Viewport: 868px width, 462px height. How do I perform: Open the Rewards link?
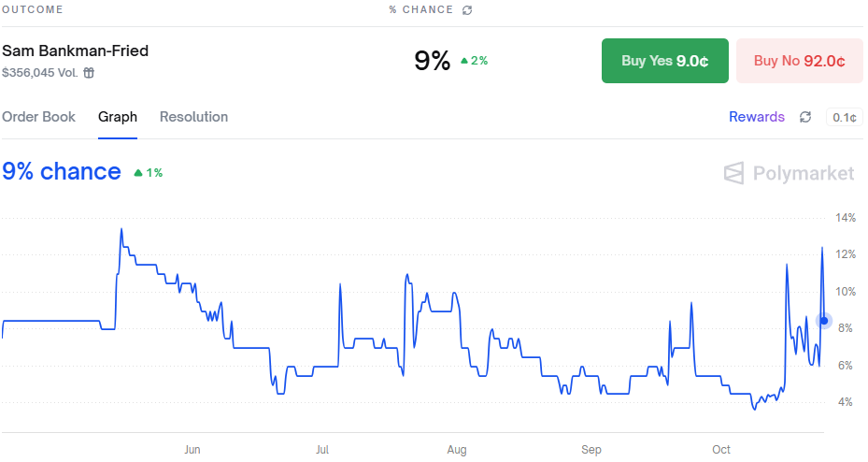click(756, 117)
